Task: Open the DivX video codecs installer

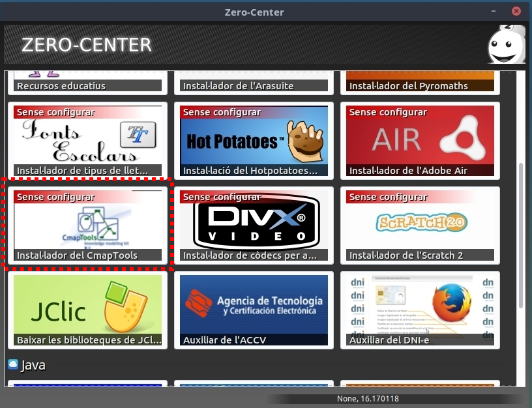Action: click(x=254, y=226)
